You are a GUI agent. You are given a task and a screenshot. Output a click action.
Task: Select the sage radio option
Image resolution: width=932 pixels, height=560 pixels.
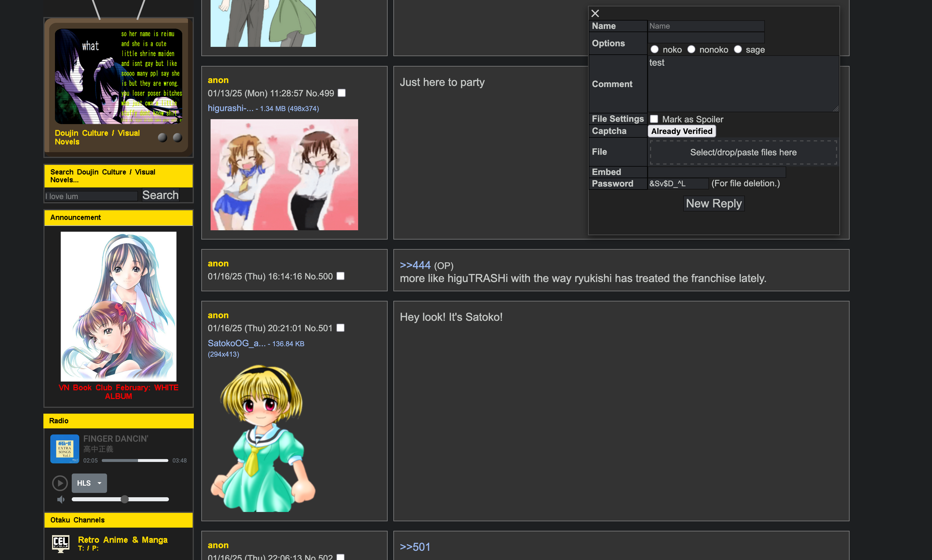pos(738,49)
